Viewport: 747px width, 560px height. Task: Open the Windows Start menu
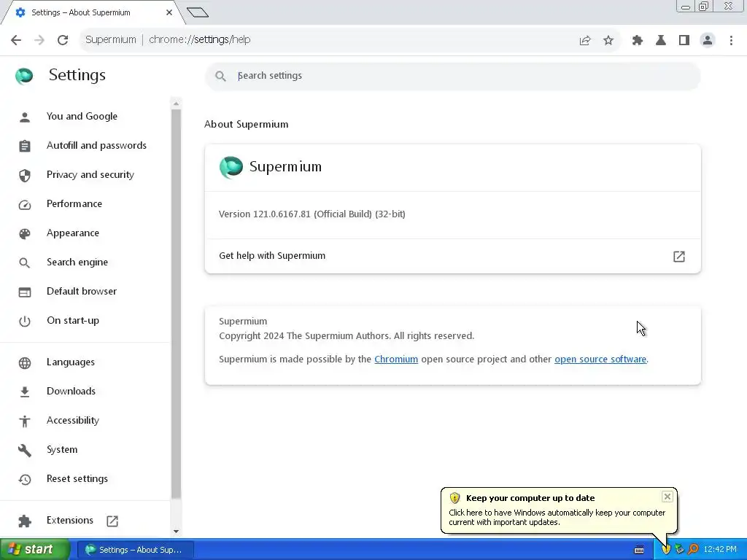(34, 550)
